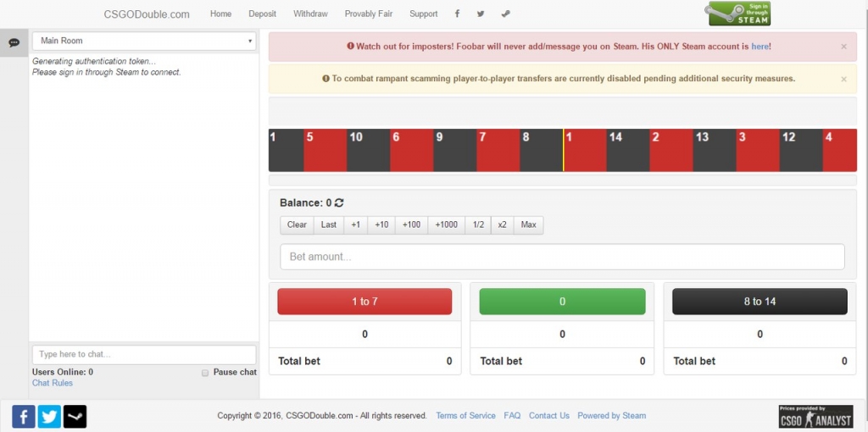Go to the Home menu item
This screenshot has height=432, width=868.
point(221,14)
